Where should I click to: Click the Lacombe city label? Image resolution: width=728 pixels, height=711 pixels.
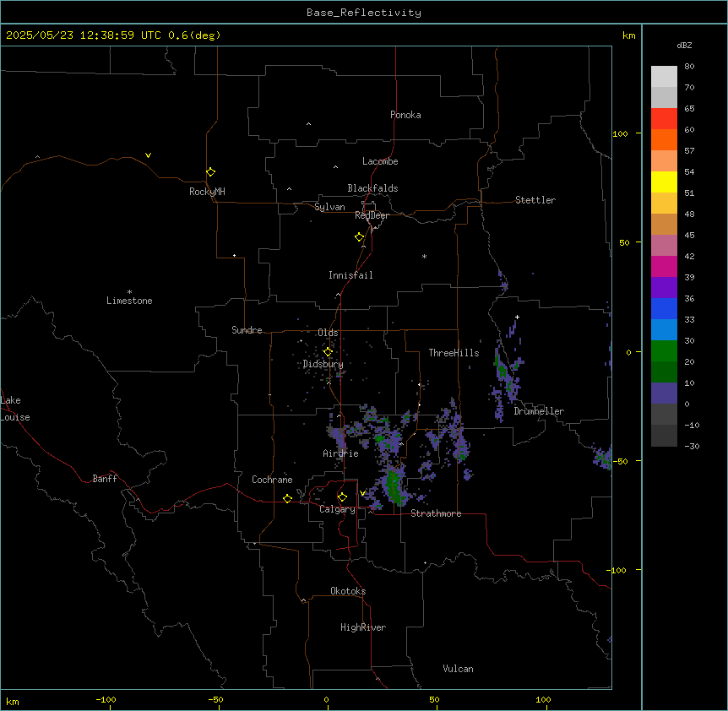coord(380,161)
